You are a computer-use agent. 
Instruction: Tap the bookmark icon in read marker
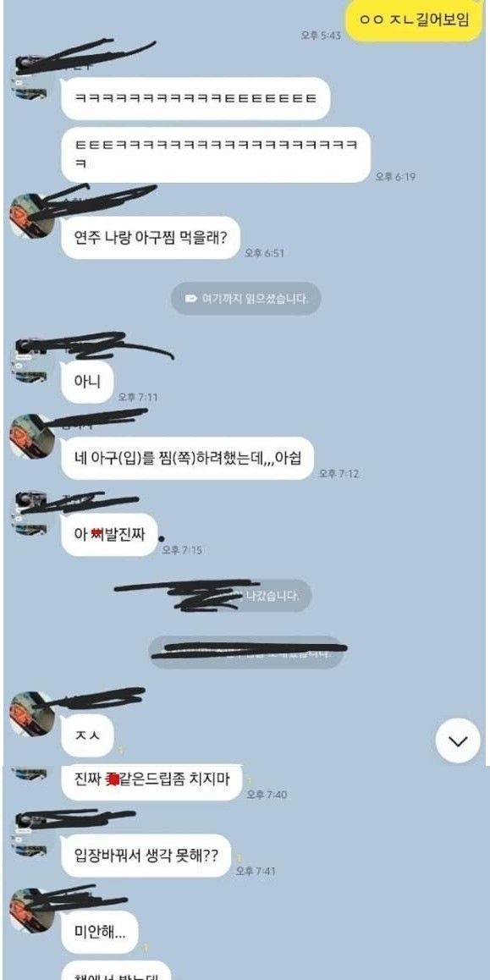[191, 299]
